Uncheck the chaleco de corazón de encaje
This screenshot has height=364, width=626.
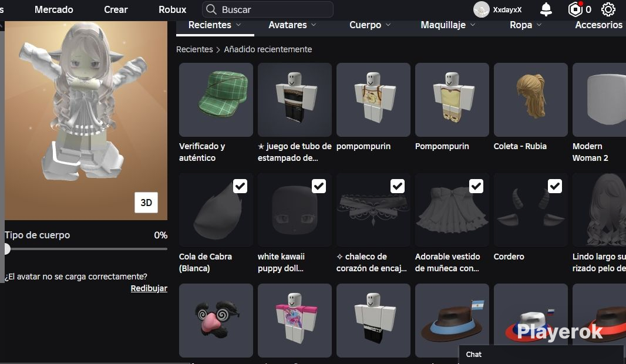point(397,186)
